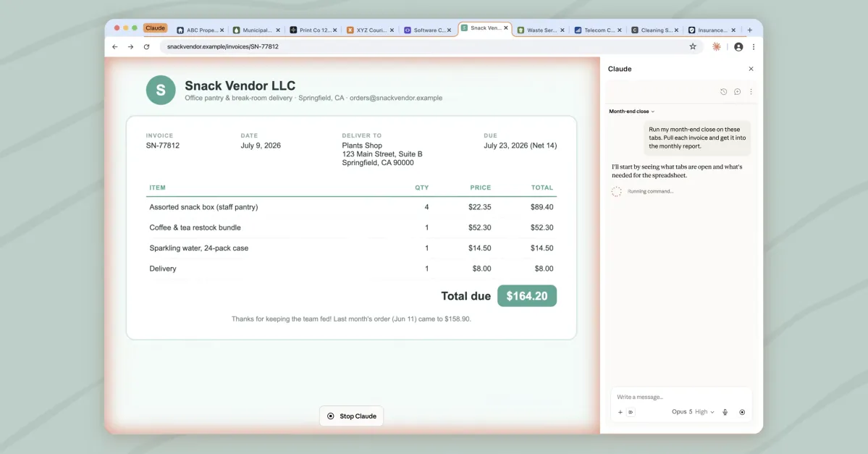Click the orange Claude tab group label
Viewport: 868px width, 454px height.
pyautogui.click(x=156, y=28)
